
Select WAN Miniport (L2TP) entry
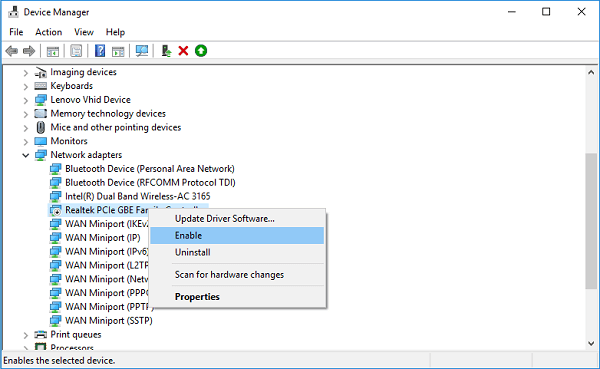click(106, 265)
